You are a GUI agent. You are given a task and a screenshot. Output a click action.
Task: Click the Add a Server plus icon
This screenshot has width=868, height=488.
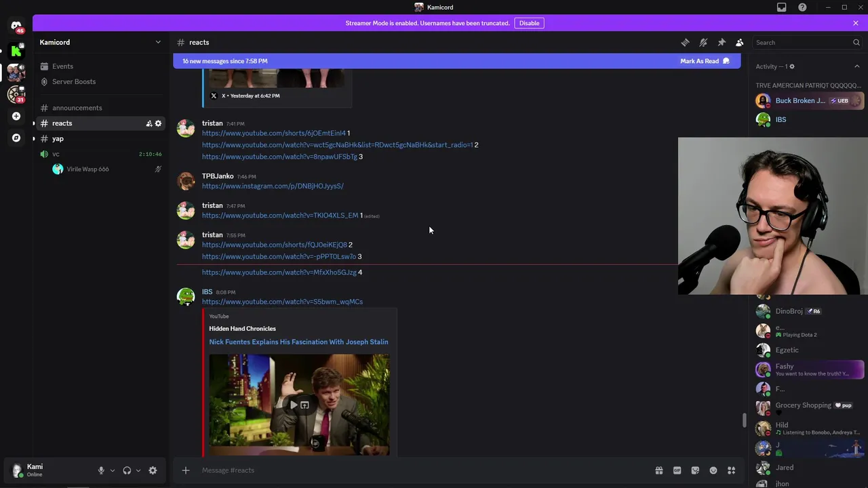pos(16,116)
